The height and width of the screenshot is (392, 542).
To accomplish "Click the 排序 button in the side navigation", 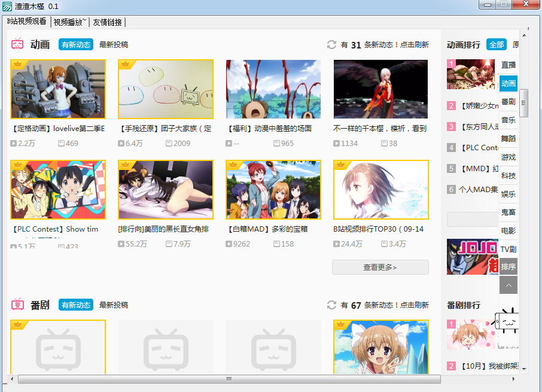I will tap(508, 267).
